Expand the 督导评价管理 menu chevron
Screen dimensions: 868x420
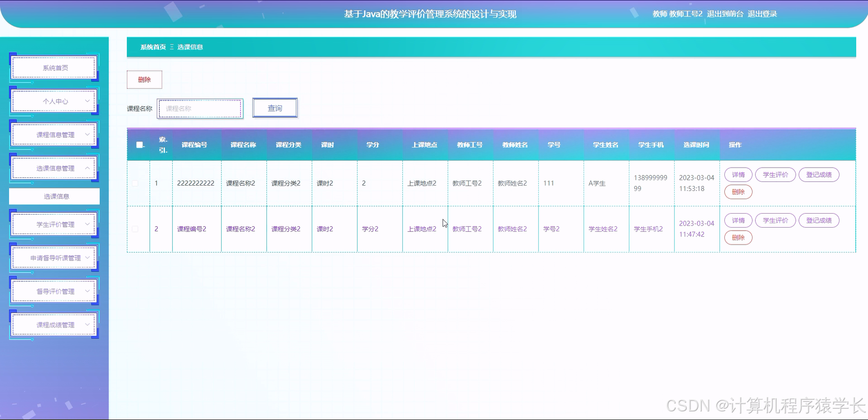point(87,292)
